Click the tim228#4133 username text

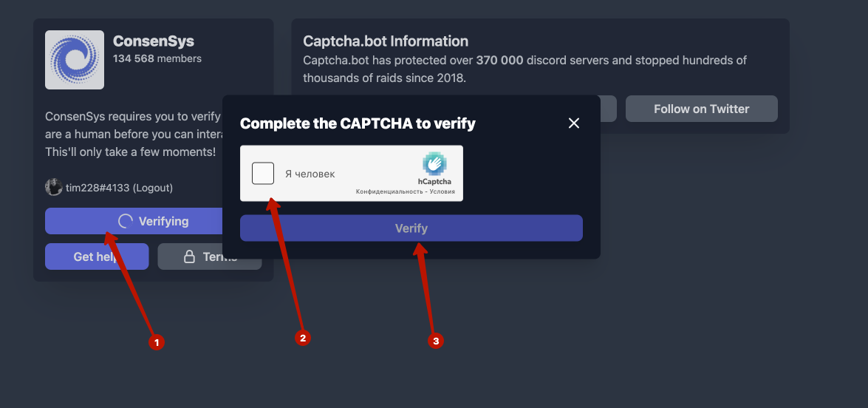[97, 188]
